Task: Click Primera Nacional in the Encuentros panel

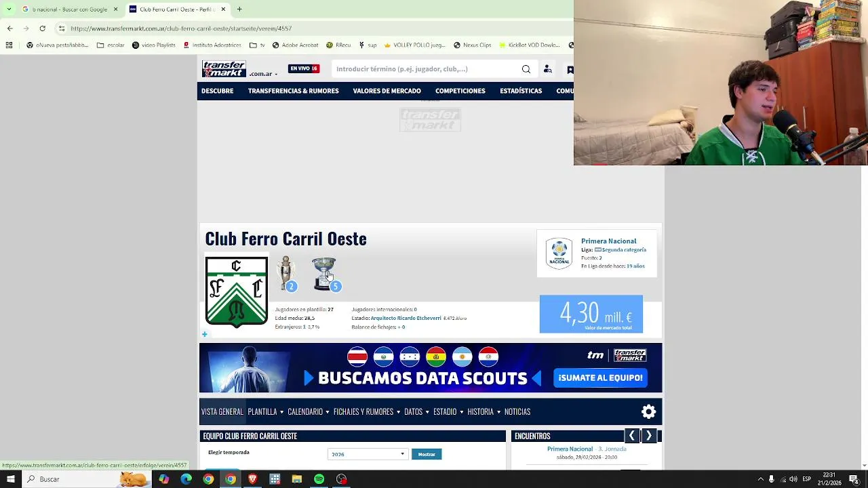Action: pos(570,449)
